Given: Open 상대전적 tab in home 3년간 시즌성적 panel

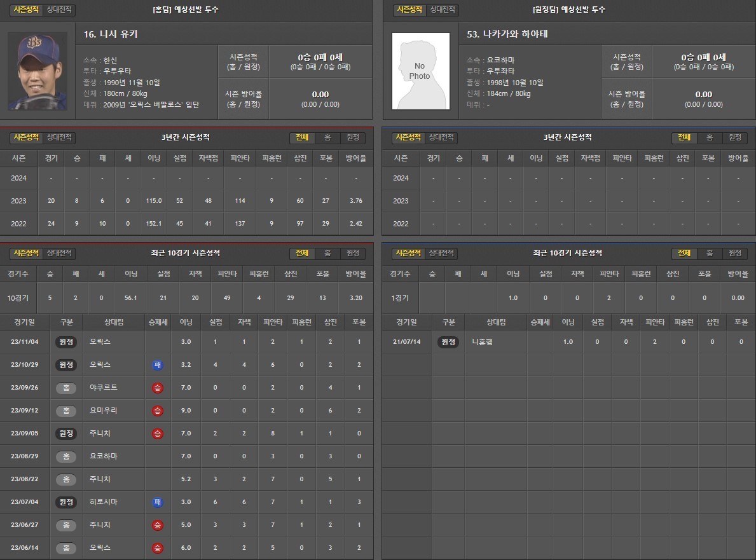Looking at the screenshot, I should [x=59, y=137].
